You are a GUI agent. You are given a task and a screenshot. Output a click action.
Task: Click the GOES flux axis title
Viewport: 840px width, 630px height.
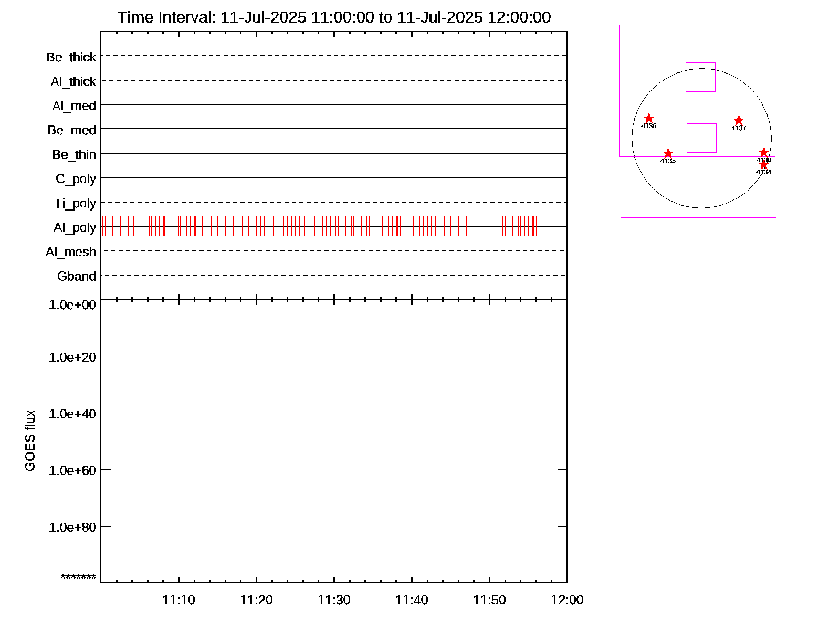[x=30, y=440]
